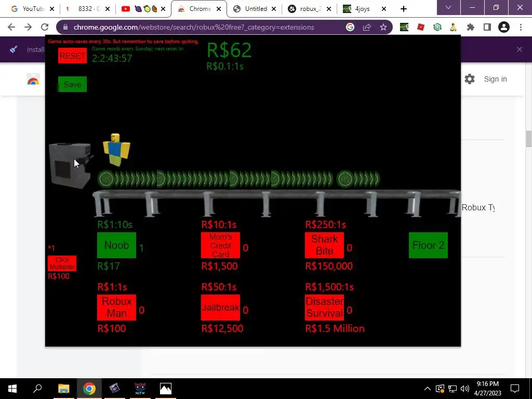Click the green Save button
Viewport: 532px width, 399px height.
click(x=72, y=84)
